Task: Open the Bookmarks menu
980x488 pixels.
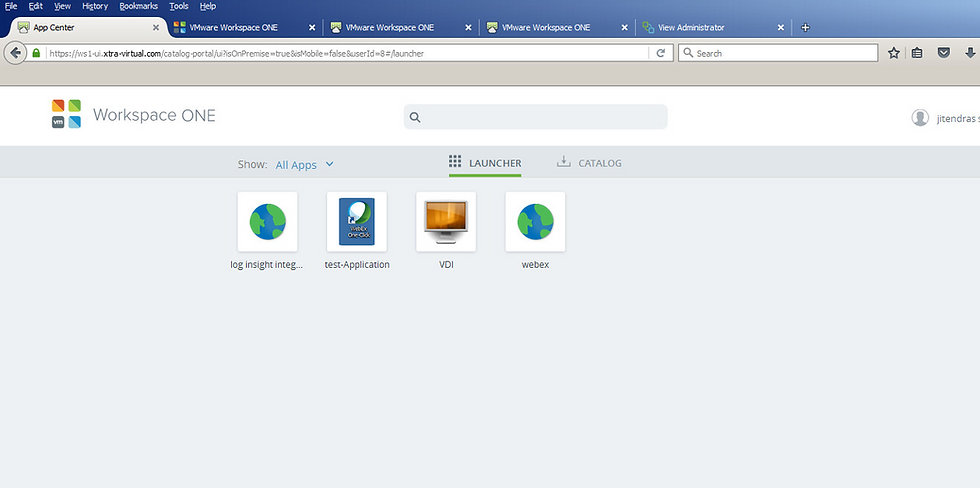Action: [138, 6]
